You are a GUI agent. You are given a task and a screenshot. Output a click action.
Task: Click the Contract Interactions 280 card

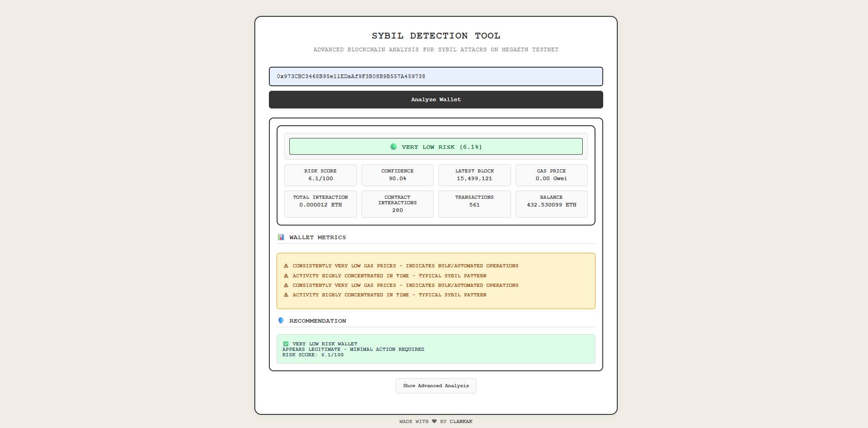pos(397,204)
